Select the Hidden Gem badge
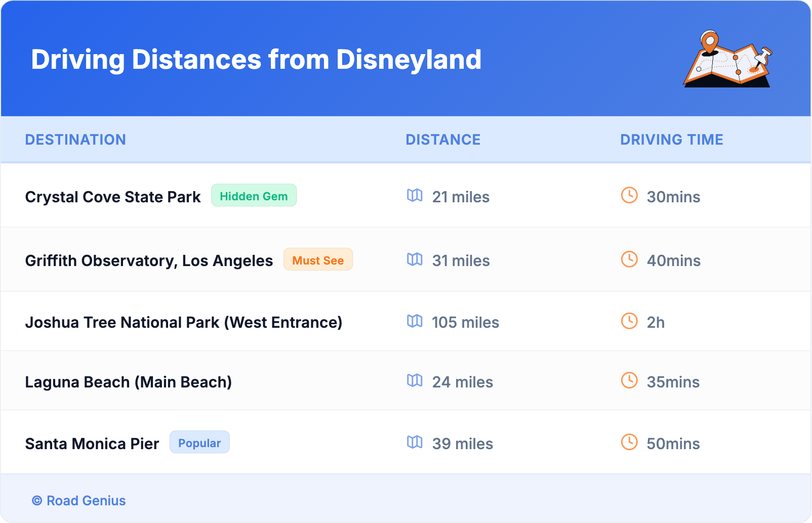This screenshot has height=523, width=812. 254,196
